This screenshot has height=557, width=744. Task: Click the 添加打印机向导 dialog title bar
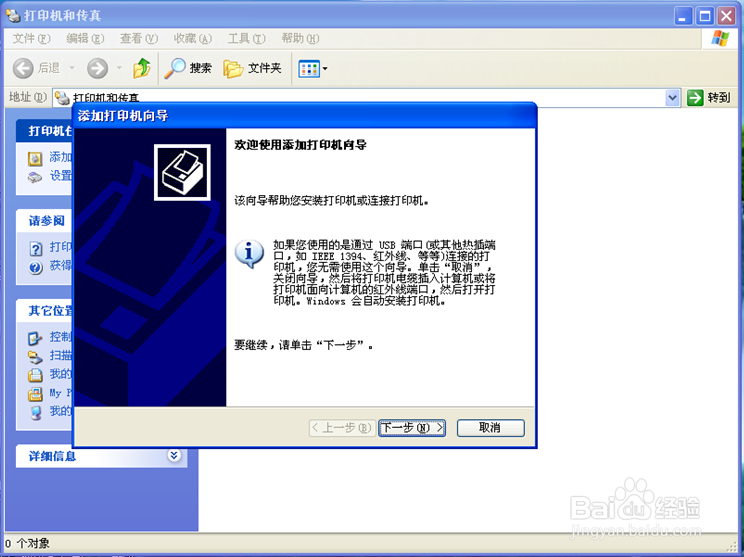[305, 115]
